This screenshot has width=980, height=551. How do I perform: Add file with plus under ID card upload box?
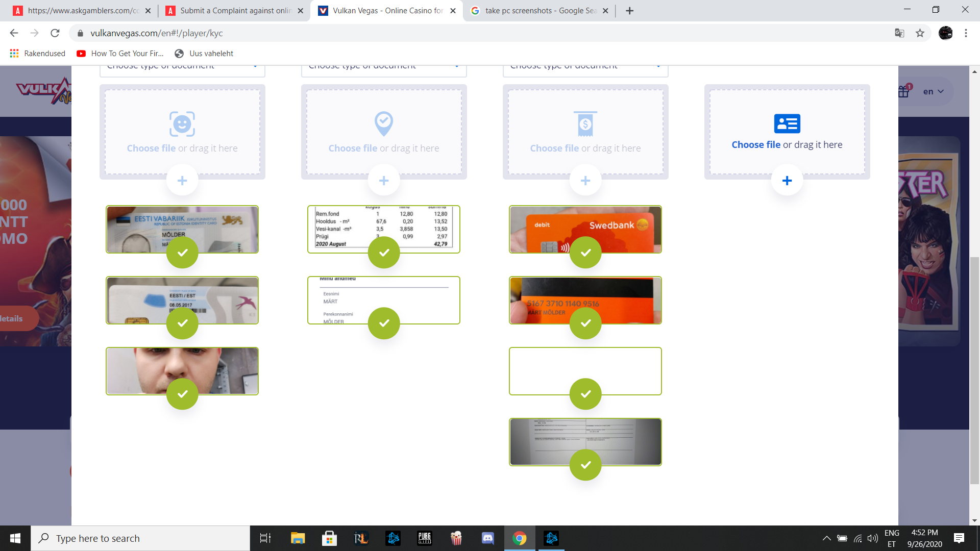[x=787, y=180]
